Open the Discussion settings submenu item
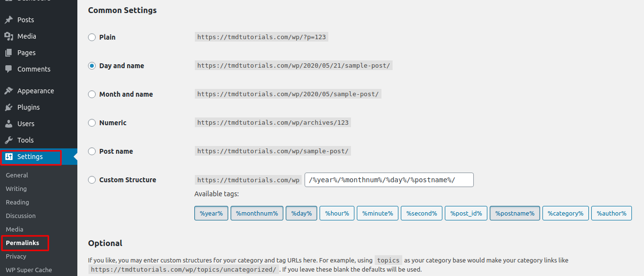The width and height of the screenshot is (644, 276). (21, 216)
